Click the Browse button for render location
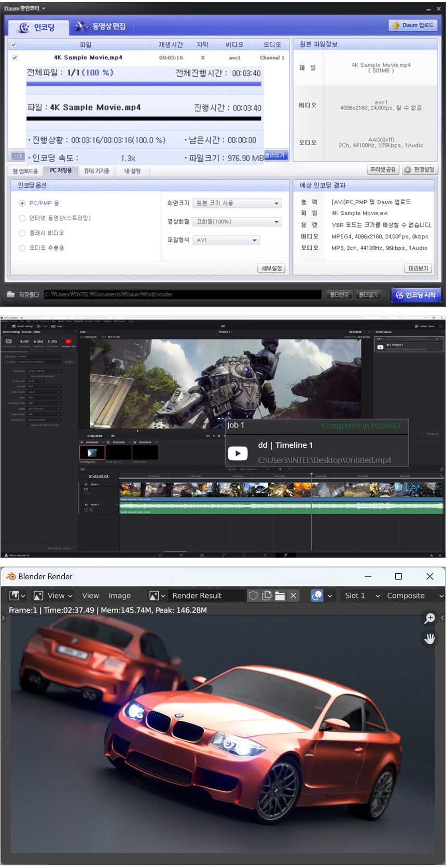This screenshot has width=446, height=868. tap(69, 362)
